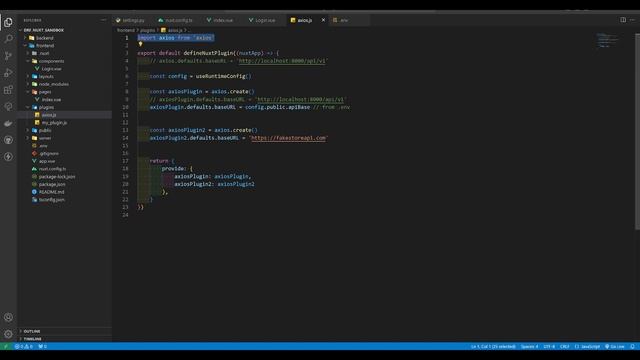Collapse the components folder

pyautogui.click(x=51, y=61)
